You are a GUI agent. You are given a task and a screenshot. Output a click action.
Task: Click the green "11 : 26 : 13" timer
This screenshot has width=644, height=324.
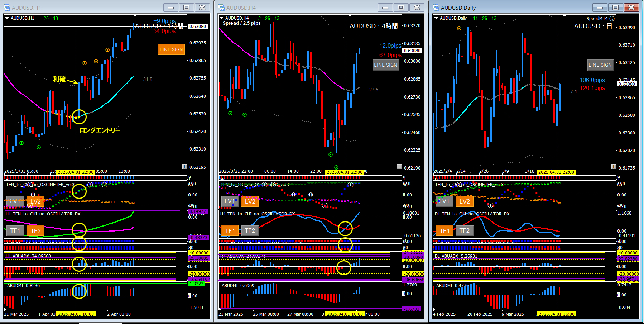(485, 18)
